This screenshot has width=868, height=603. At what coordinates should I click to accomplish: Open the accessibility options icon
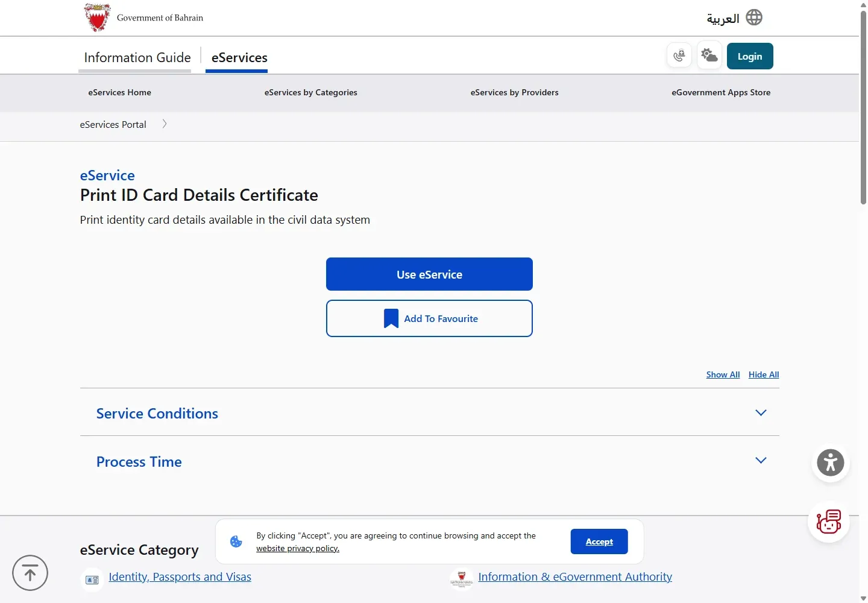tap(831, 463)
